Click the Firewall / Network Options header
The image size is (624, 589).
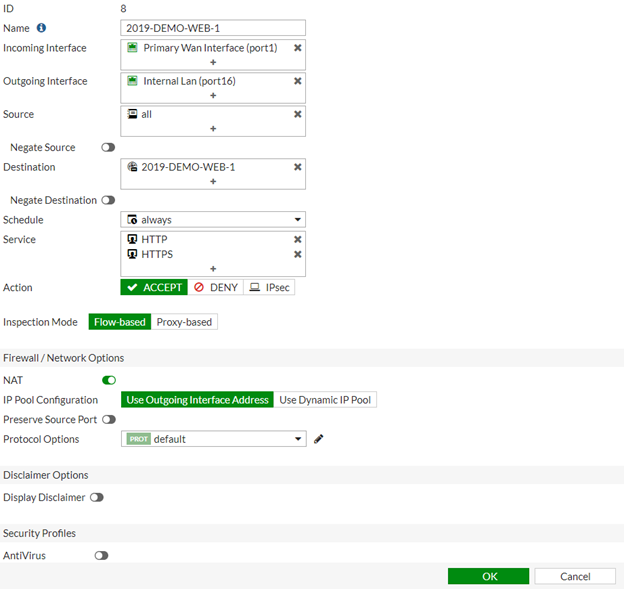click(64, 358)
